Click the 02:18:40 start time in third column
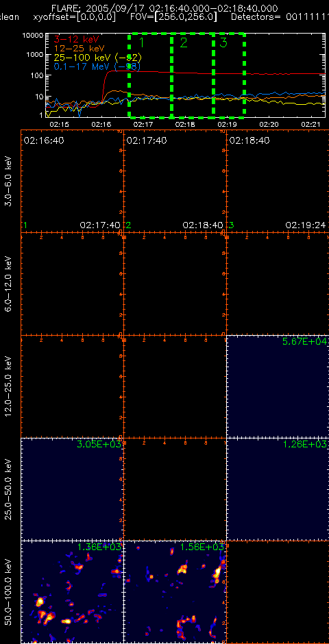This screenshot has height=644, width=329. [249, 140]
